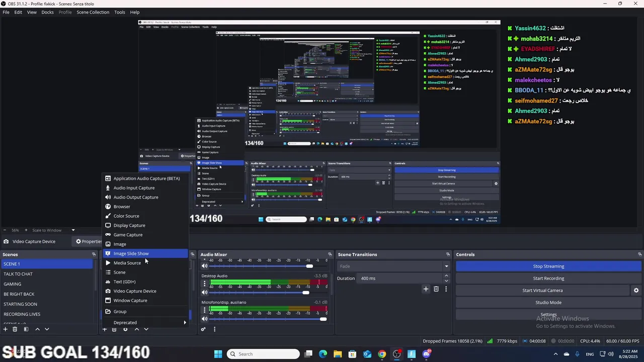This screenshot has height=362, width=644.
Task: Select the BE RIGHT BACK scene
Action: (x=47, y=294)
